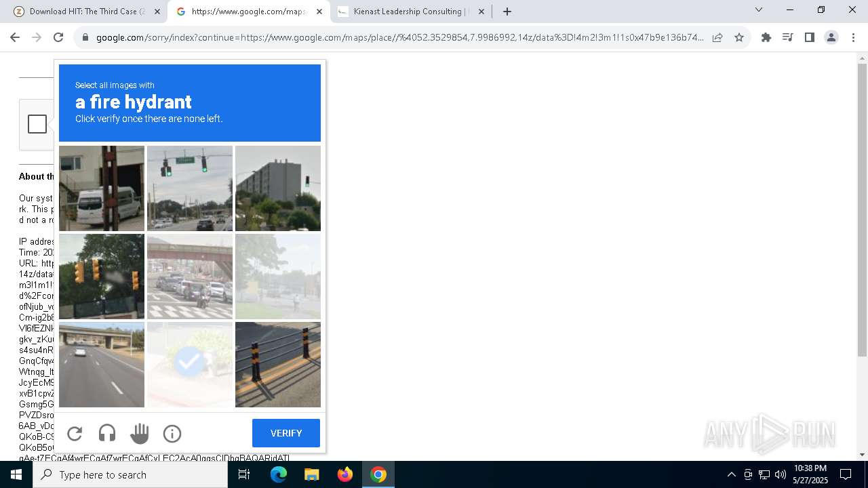This screenshot has width=868, height=488.
Task: Open the tab search dropdown chevron
Action: tap(759, 10)
